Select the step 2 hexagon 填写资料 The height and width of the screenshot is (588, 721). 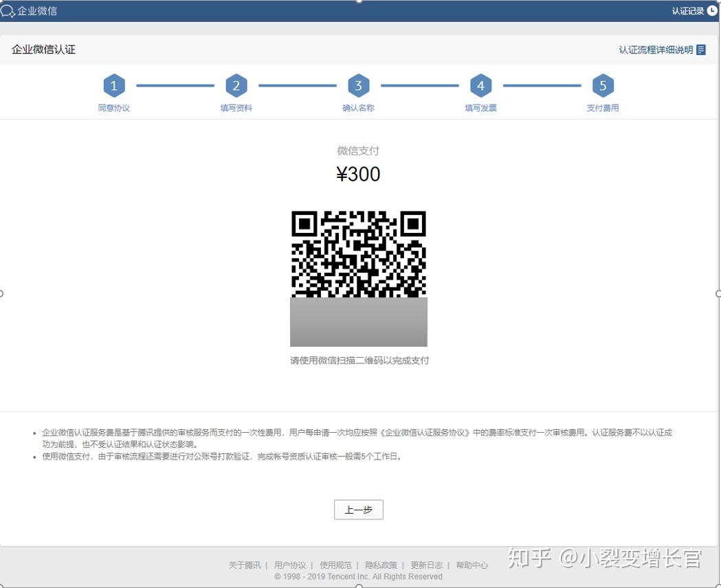coord(236,85)
